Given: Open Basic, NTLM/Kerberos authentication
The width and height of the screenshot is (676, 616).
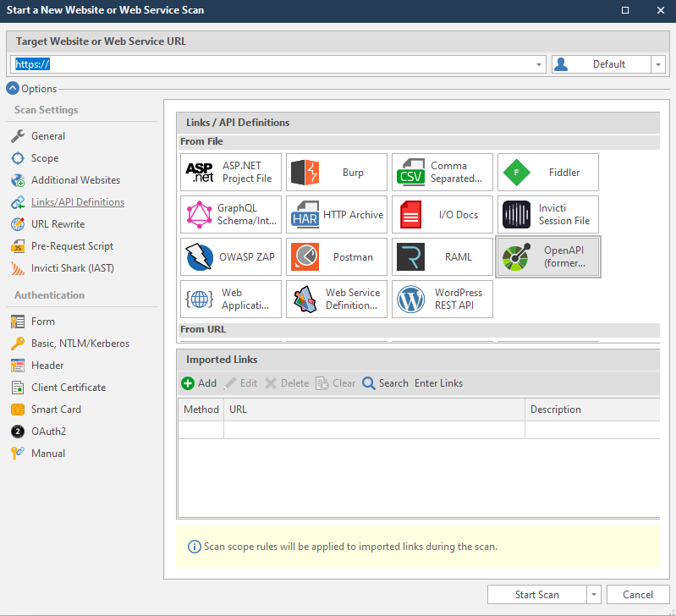Looking at the screenshot, I should pos(80,344).
